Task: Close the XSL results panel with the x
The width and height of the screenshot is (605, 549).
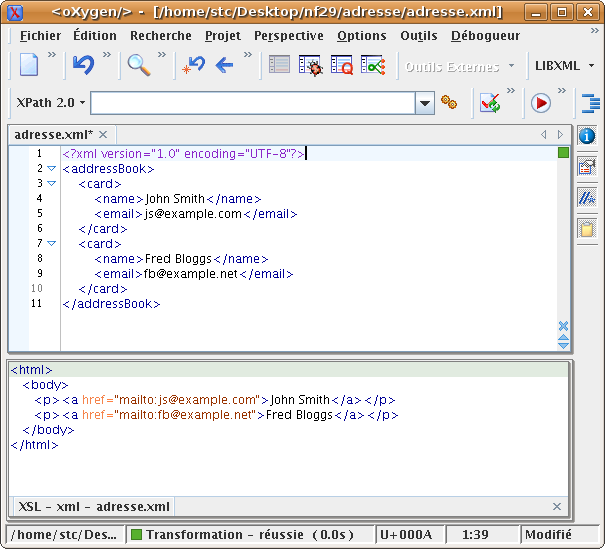Action: 557,507
